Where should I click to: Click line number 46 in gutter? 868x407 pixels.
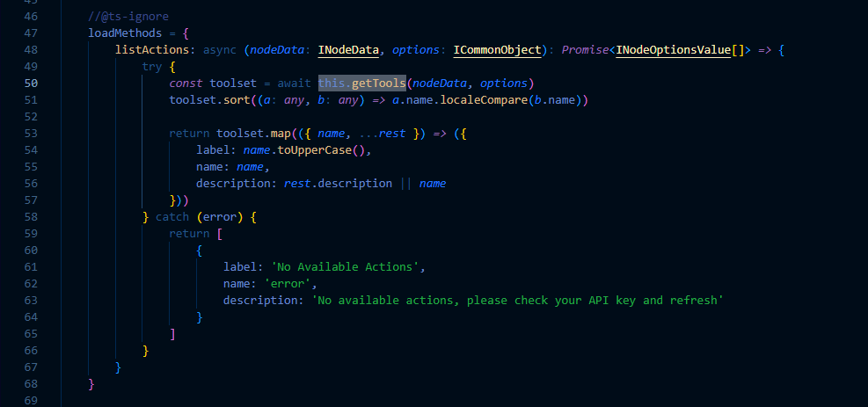click(x=31, y=17)
